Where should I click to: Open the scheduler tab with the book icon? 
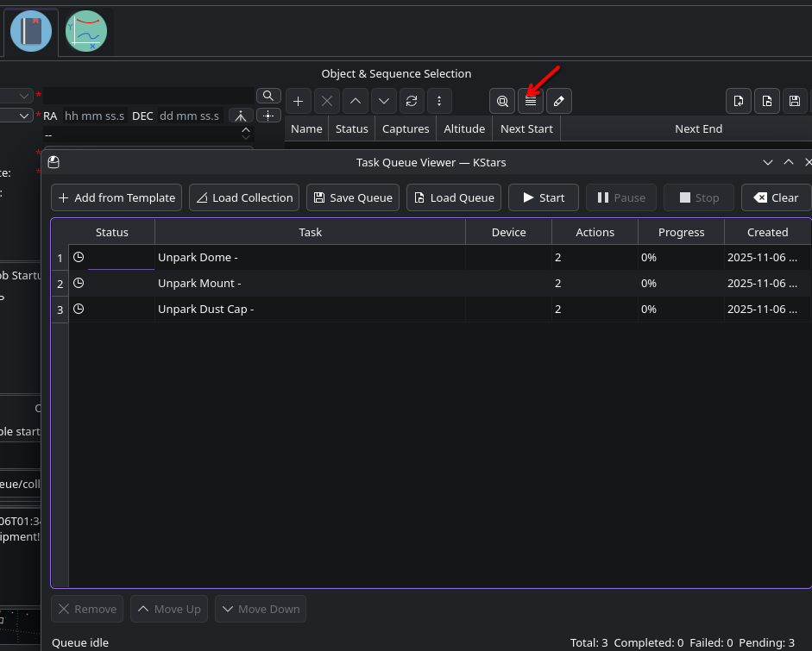pyautogui.click(x=32, y=31)
